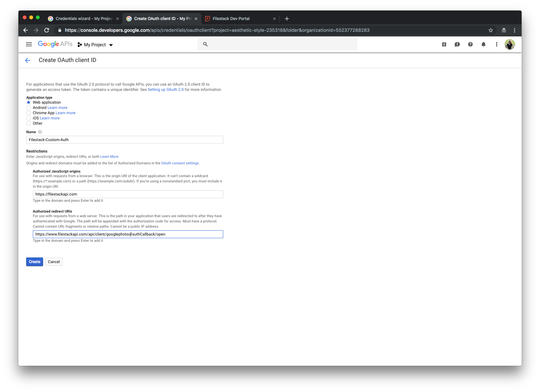Close the Credentials wizard tab

tap(118, 19)
